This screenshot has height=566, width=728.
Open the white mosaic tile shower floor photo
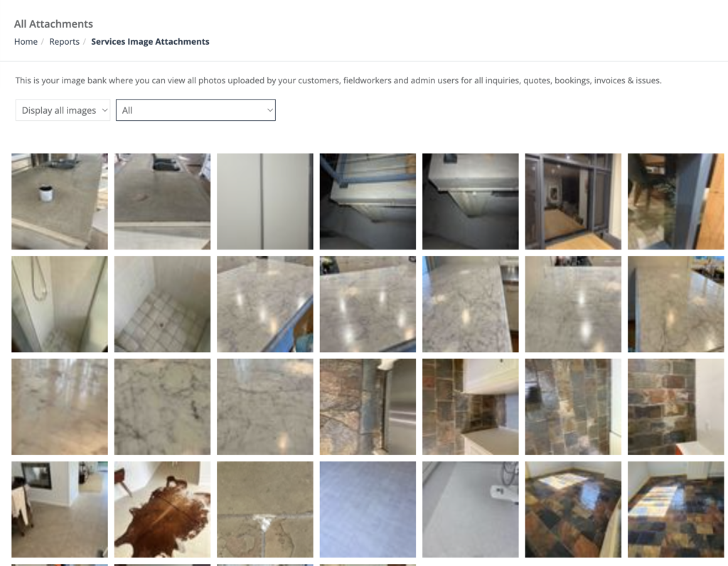click(x=162, y=304)
